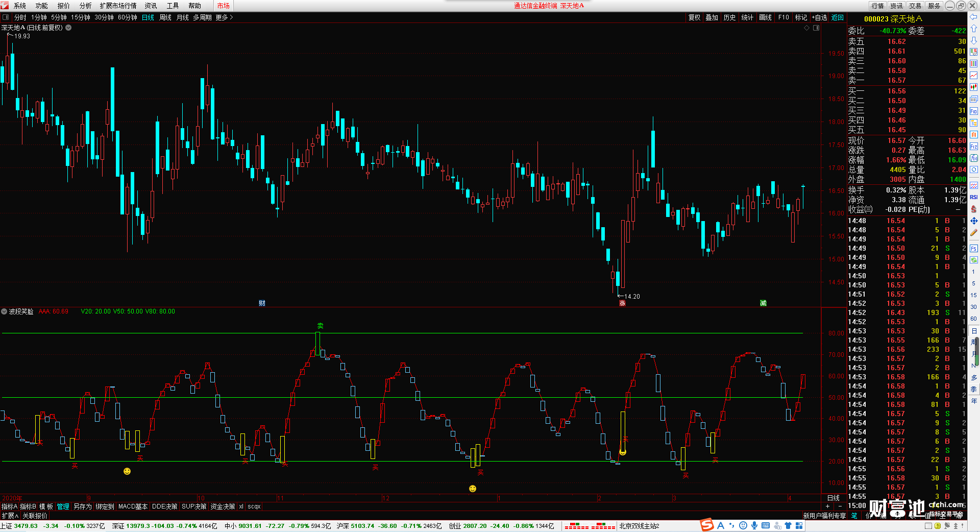Click the 返回 button
This screenshot has height=532, width=980.
click(x=838, y=17)
